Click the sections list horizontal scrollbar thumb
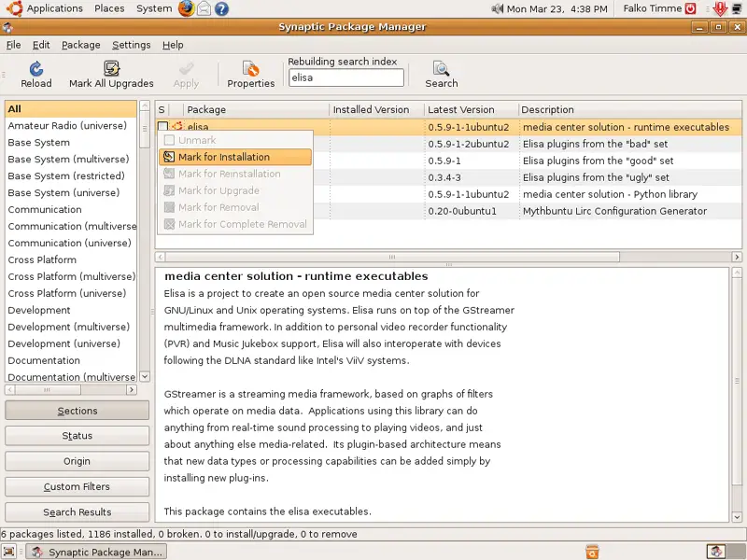Image resolution: width=747 pixels, height=560 pixels. pos(48,389)
